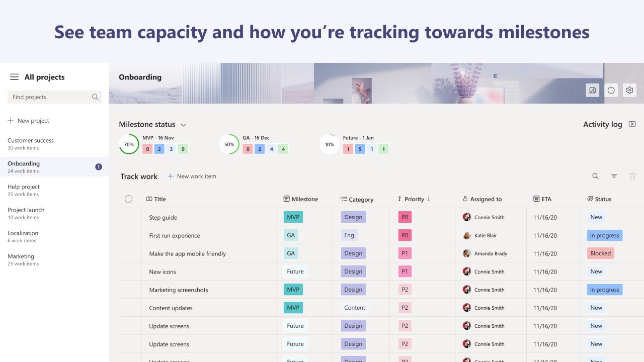Screen dimensions: 644x362
Task: Click the Title column type icon
Action: [x=149, y=199]
